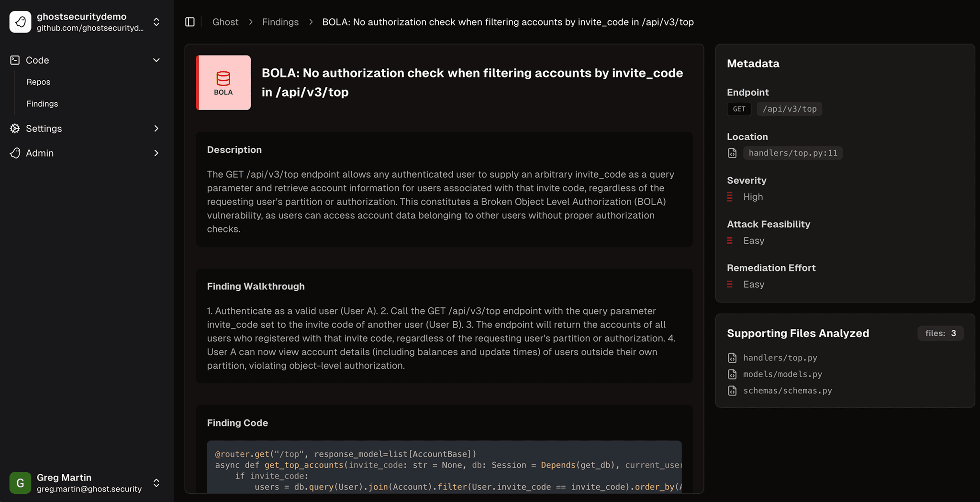This screenshot has width=980, height=502.
Task: Click the Code section terminal icon
Action: click(15, 60)
